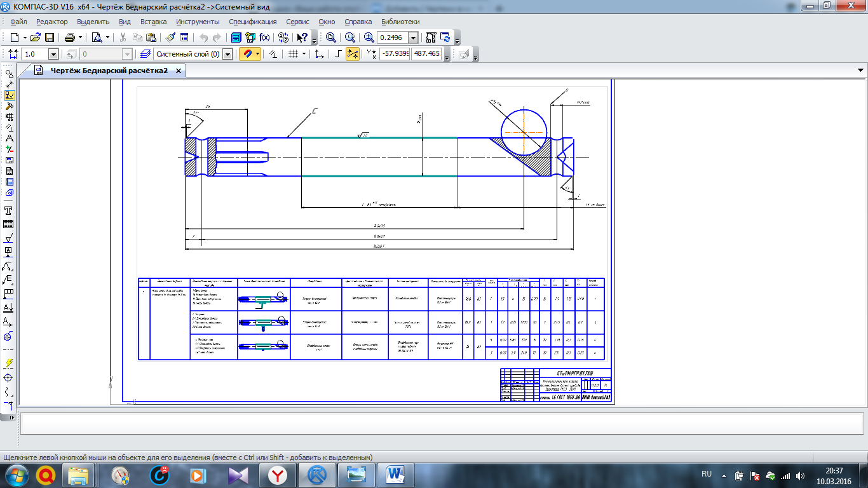
Task: Create a new document with New icon
Action: click(x=15, y=37)
